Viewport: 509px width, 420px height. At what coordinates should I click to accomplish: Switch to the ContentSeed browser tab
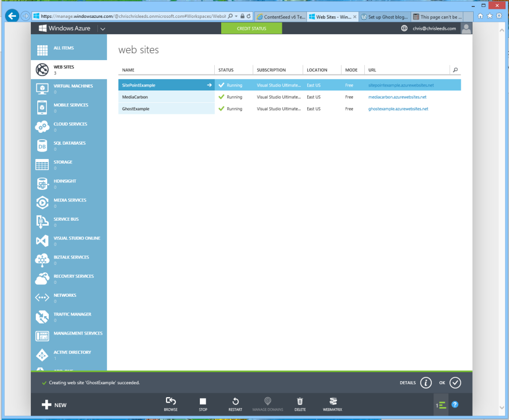tap(281, 16)
